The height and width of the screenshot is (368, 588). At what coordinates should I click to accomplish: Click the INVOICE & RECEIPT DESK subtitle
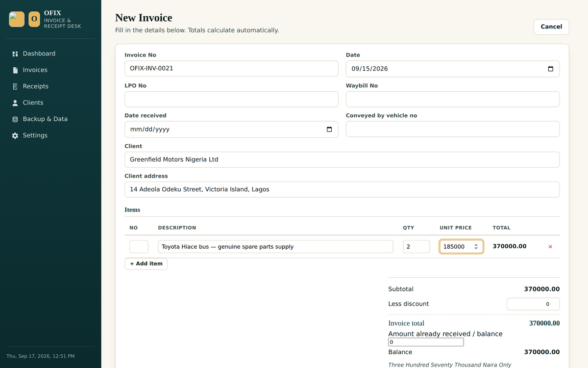pos(63,24)
